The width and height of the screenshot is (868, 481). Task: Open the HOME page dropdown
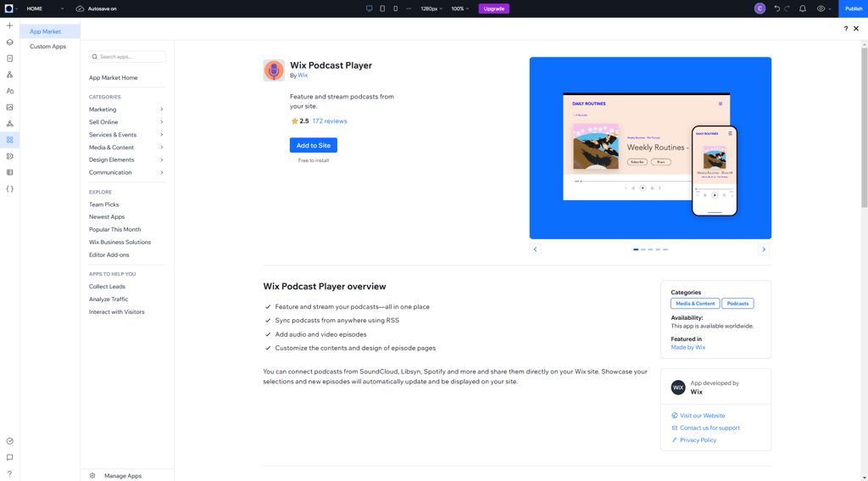tap(45, 8)
